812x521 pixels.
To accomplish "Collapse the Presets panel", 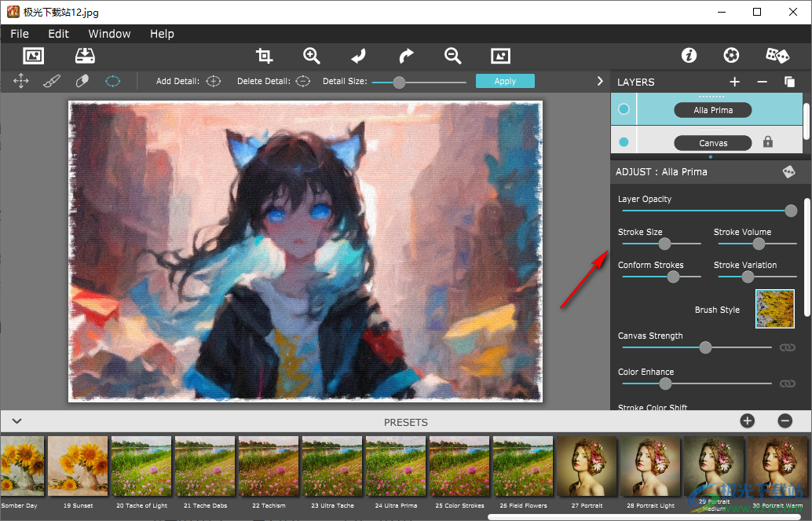I will coord(17,422).
